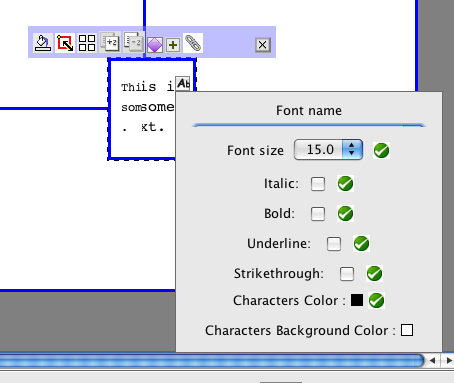Click the 'Font name' heading text
The height and width of the screenshot is (383, 454).
(309, 110)
